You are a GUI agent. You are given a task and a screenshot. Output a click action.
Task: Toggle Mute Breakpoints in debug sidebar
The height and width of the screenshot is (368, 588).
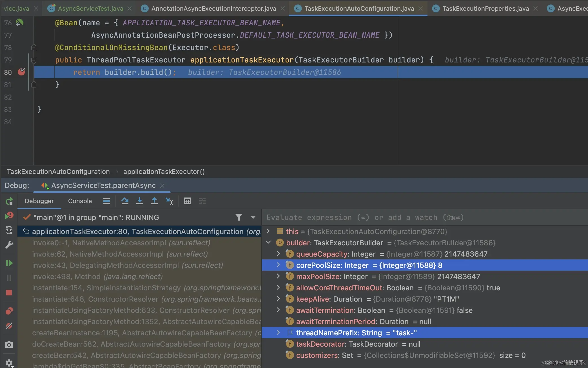pos(9,326)
